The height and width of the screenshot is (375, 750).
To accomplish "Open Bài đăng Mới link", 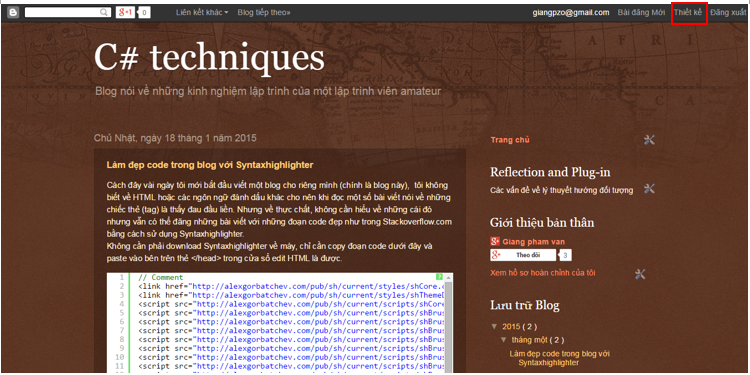I will click(641, 13).
